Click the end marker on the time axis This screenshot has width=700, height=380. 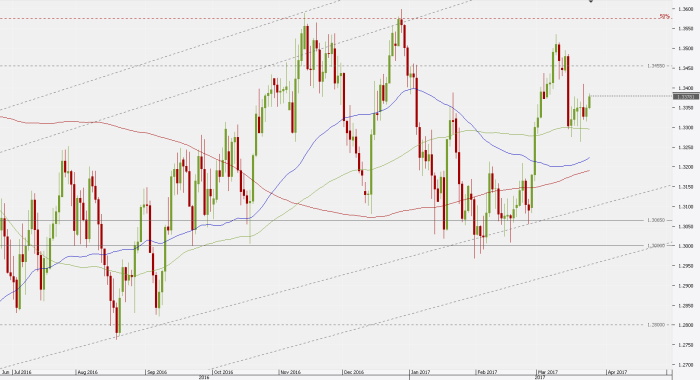tap(667, 372)
